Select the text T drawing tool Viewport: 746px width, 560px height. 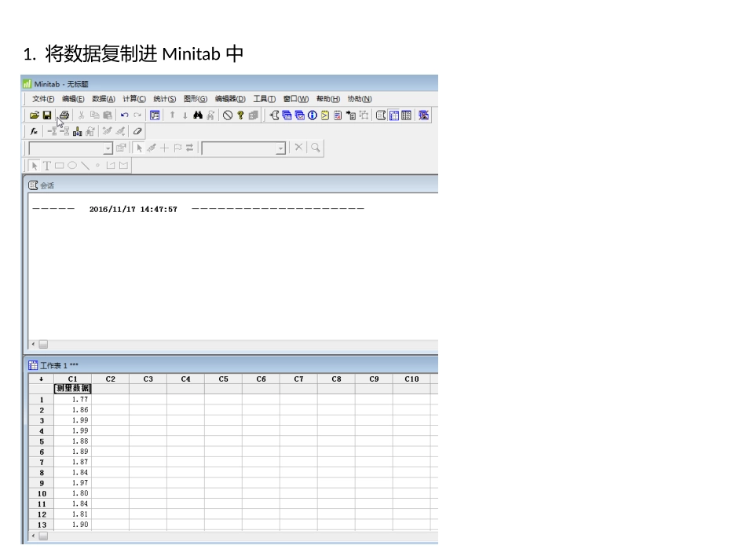(x=46, y=166)
